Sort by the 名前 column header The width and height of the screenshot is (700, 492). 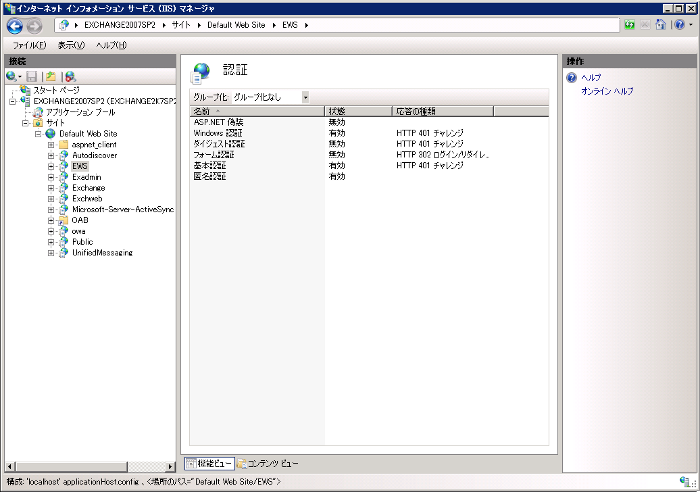[257, 111]
